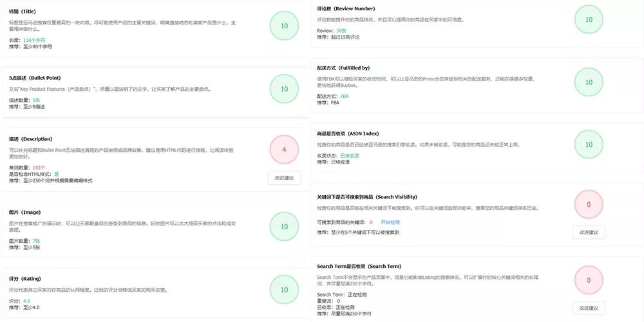This screenshot has height=322, width=644.
Task: Click the green FBA delivery method value
Action: coord(344,96)
